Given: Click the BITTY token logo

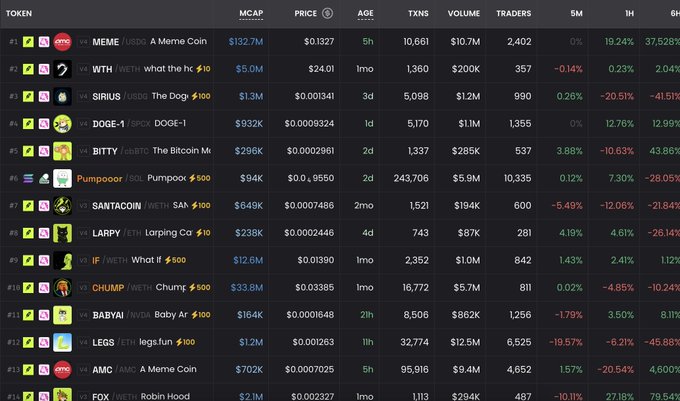Looking at the screenshot, I should click(x=62, y=151).
